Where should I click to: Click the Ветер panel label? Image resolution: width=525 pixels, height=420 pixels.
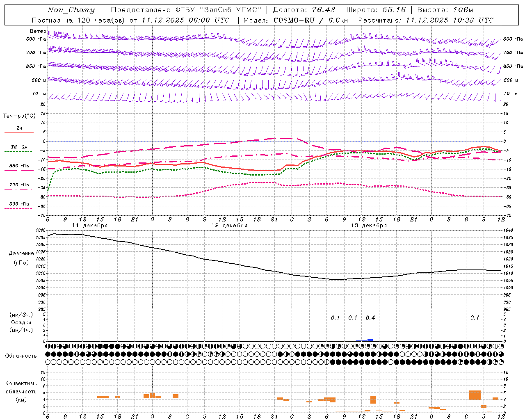tap(38, 31)
